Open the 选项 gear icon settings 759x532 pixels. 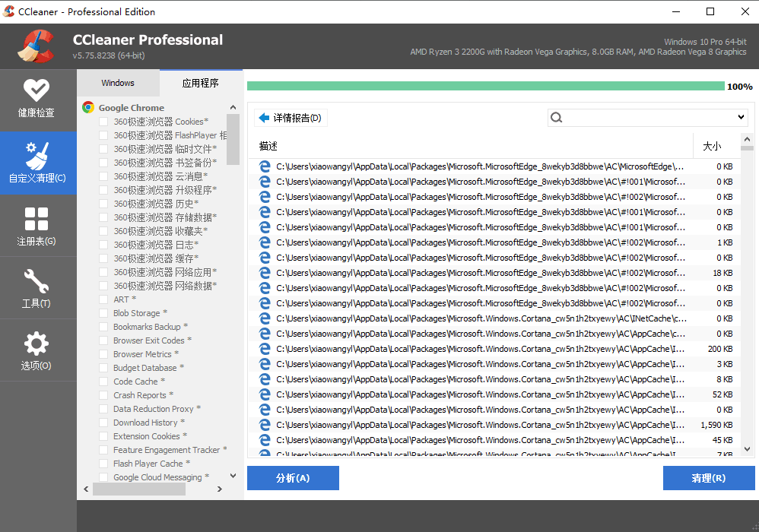click(37, 344)
